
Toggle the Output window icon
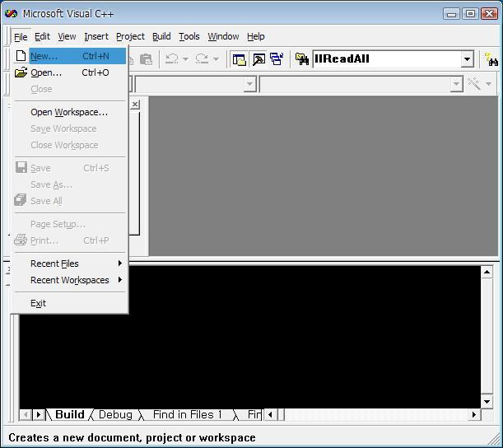coord(258,59)
